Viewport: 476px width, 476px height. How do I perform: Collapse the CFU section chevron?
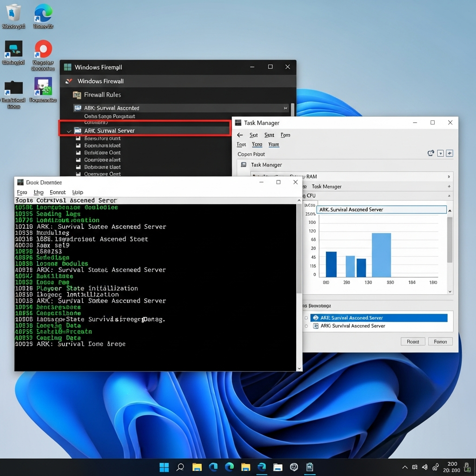pos(448,195)
